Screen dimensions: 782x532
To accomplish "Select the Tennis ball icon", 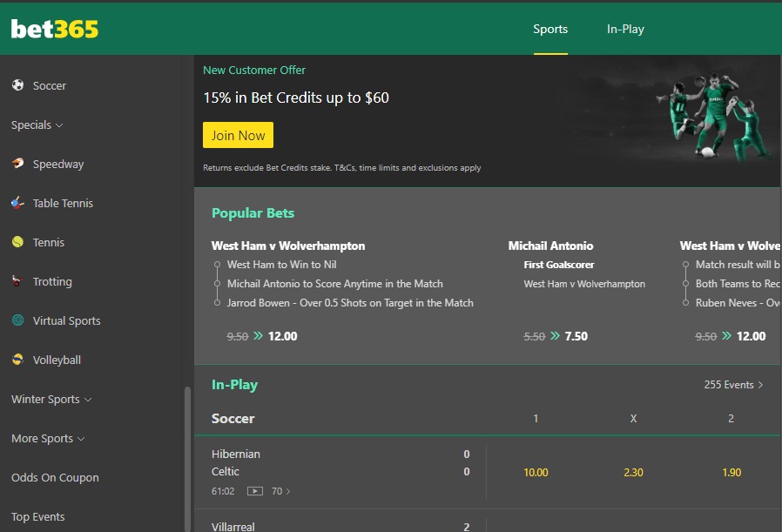I will pos(17,242).
